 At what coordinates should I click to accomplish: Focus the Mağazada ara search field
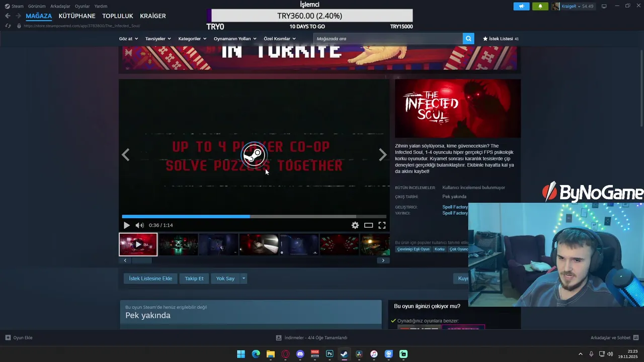click(388, 39)
